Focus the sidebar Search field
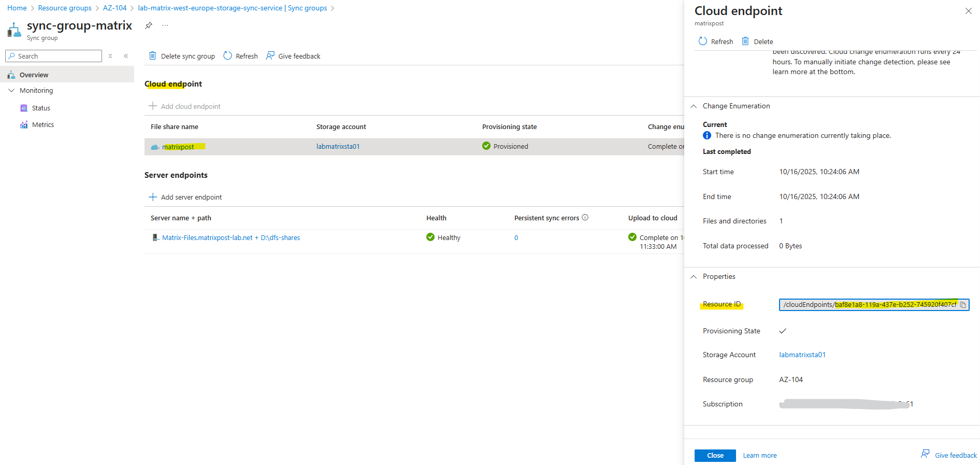This screenshot has width=980, height=465. [x=53, y=56]
